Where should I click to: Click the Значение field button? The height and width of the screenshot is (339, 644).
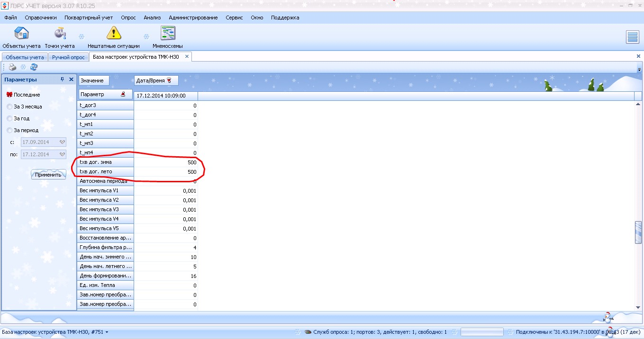(x=94, y=80)
